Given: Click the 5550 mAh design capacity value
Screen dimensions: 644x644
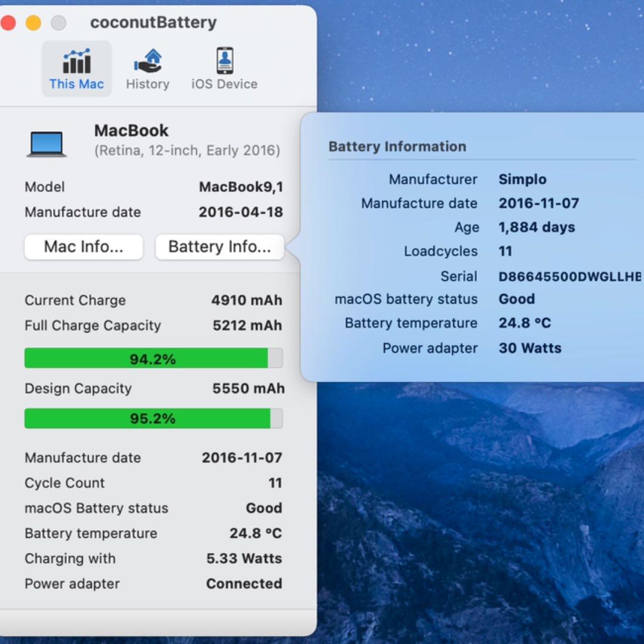Looking at the screenshot, I should point(249,388).
